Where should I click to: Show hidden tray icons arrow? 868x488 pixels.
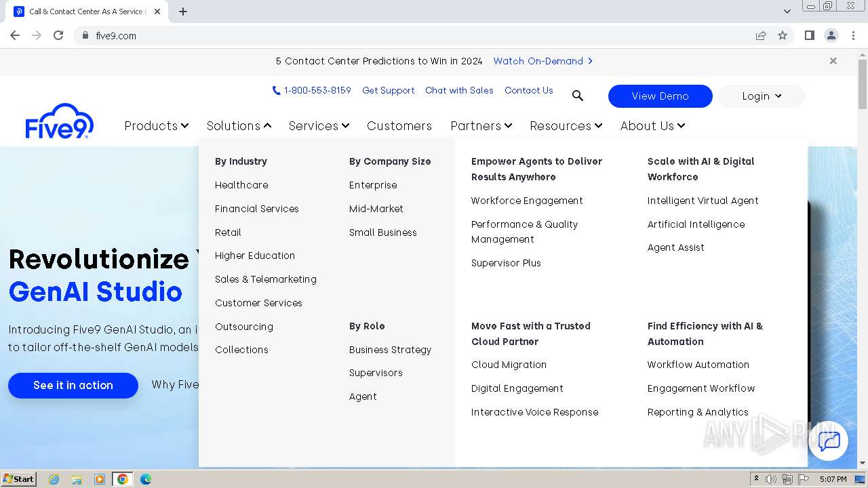[x=756, y=479]
